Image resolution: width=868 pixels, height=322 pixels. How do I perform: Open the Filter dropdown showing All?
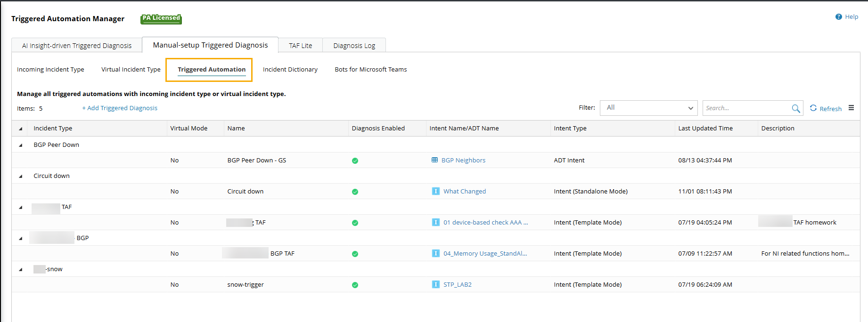click(648, 108)
